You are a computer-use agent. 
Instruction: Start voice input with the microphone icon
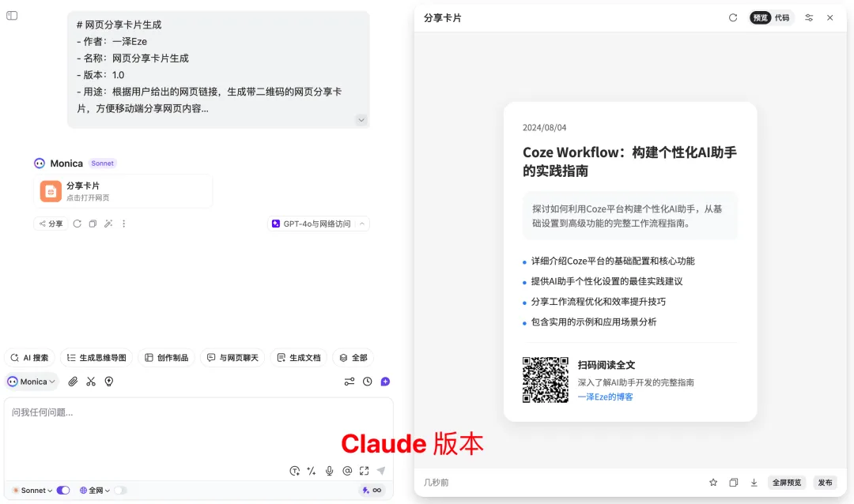330,471
